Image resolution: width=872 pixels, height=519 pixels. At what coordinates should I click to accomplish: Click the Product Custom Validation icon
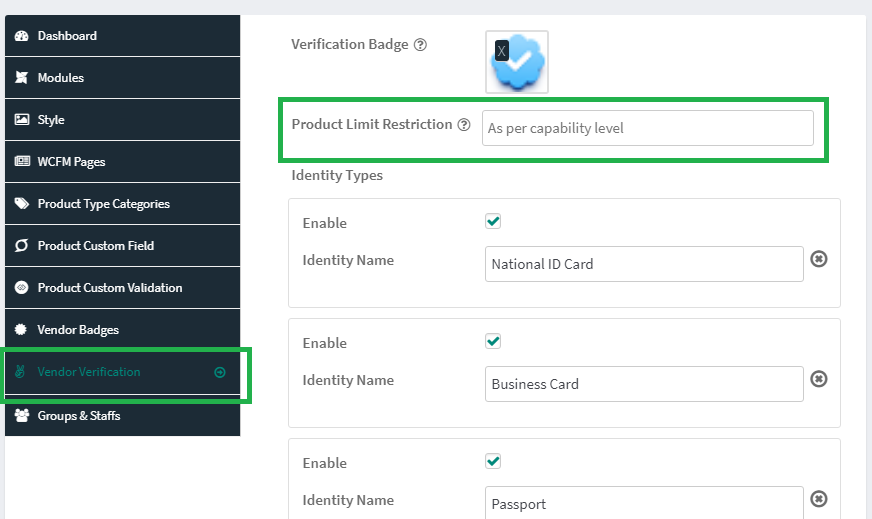click(x=22, y=288)
